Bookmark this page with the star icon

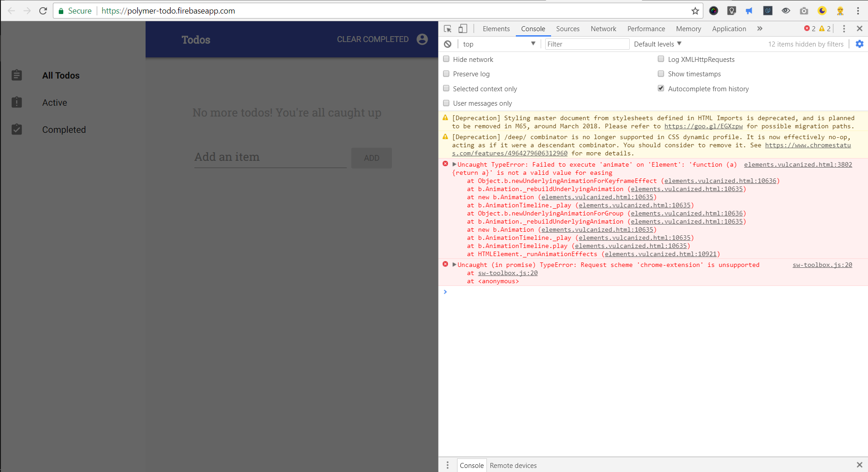tap(695, 11)
